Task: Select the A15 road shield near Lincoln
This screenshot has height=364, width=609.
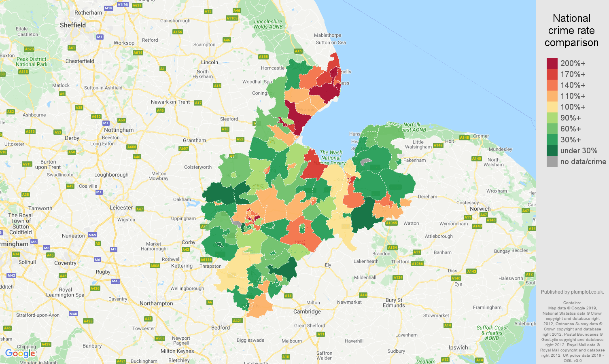Action: 217,85
